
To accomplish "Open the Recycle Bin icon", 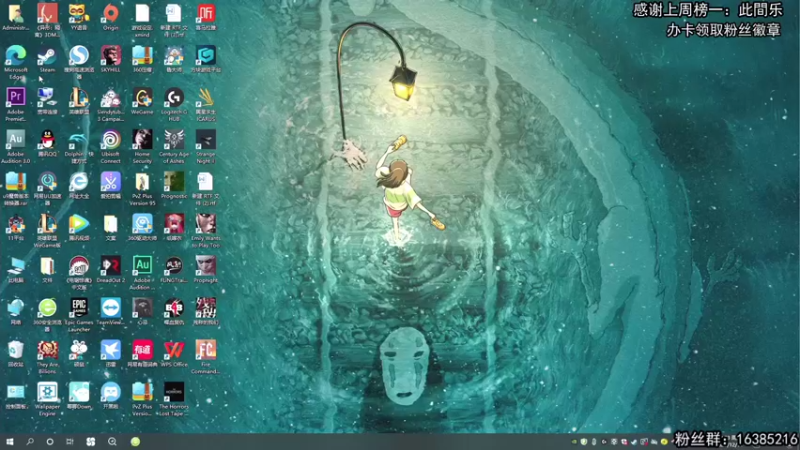I will (x=15, y=351).
